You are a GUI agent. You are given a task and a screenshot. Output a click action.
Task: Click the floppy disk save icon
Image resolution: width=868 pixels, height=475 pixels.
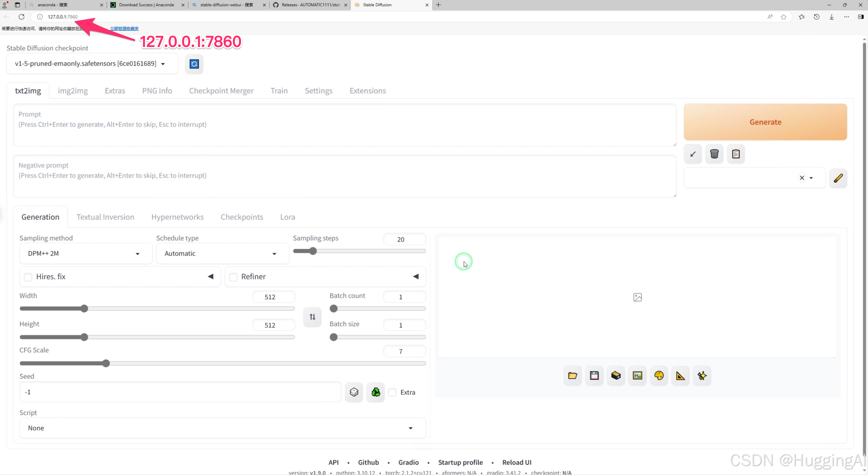coord(594,376)
